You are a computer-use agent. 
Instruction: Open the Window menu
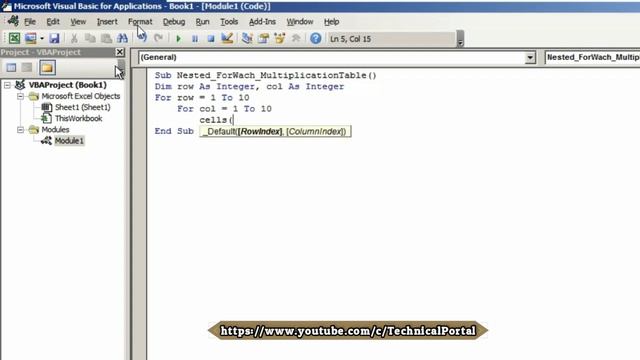300,22
